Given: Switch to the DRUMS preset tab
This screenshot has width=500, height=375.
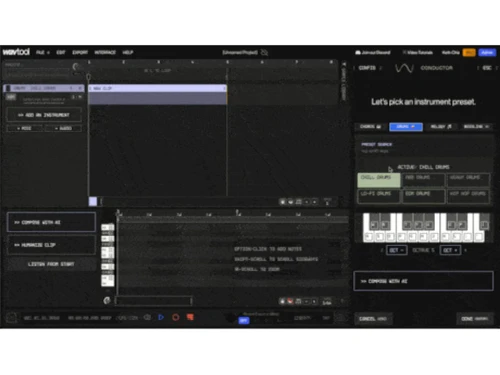Looking at the screenshot, I should click(x=406, y=127).
